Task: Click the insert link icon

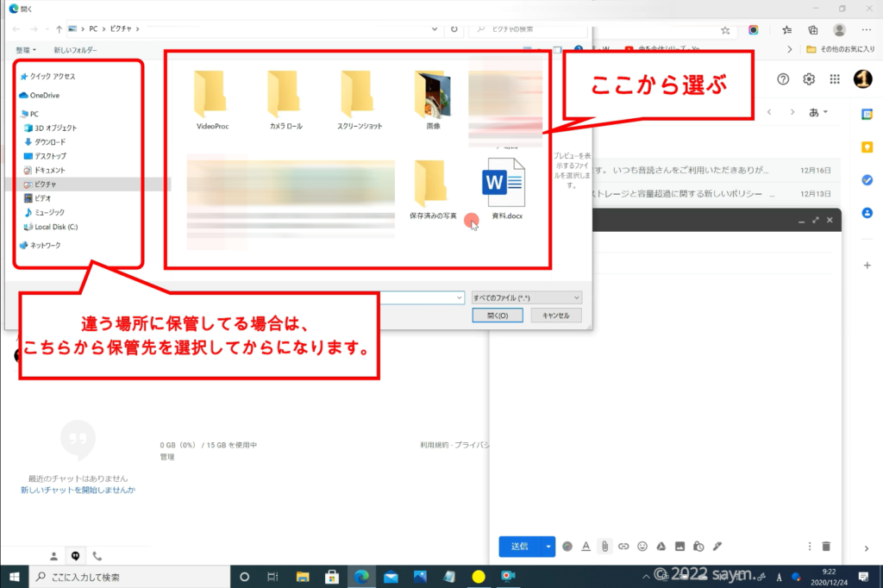Action: tap(623, 546)
